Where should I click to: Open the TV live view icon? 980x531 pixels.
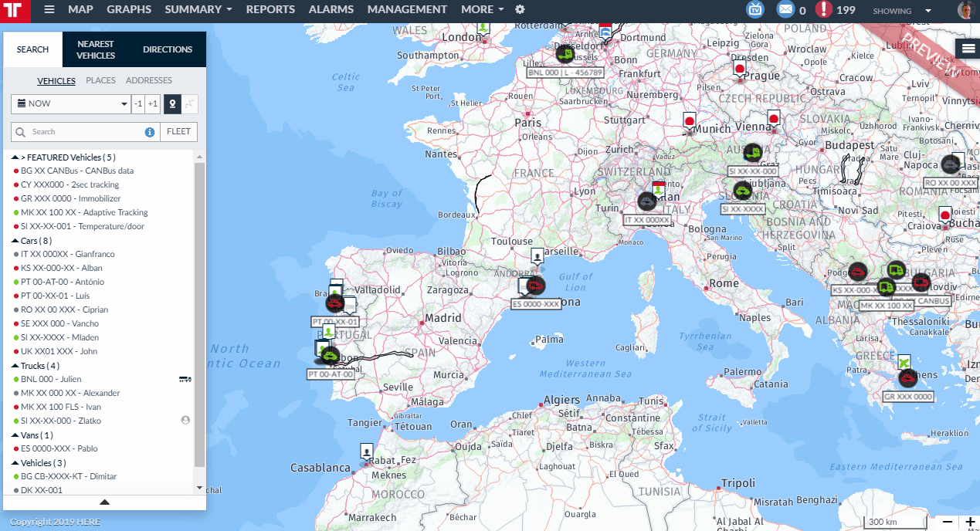click(754, 10)
